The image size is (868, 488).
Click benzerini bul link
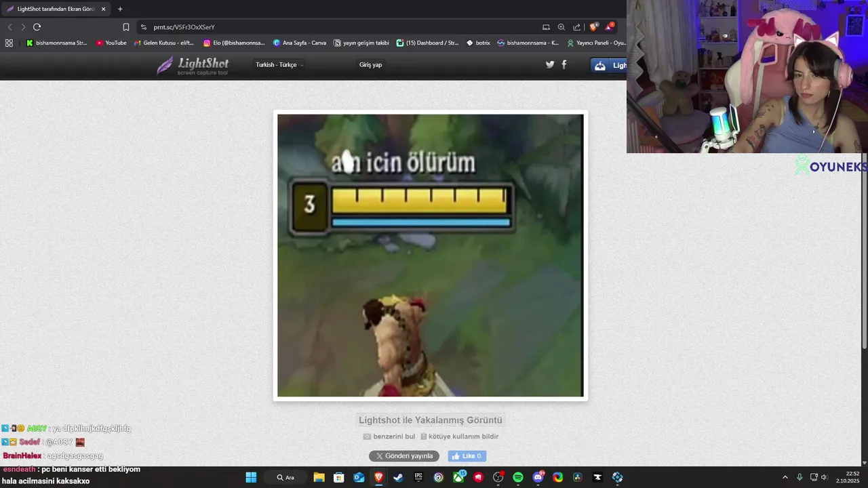coord(389,436)
